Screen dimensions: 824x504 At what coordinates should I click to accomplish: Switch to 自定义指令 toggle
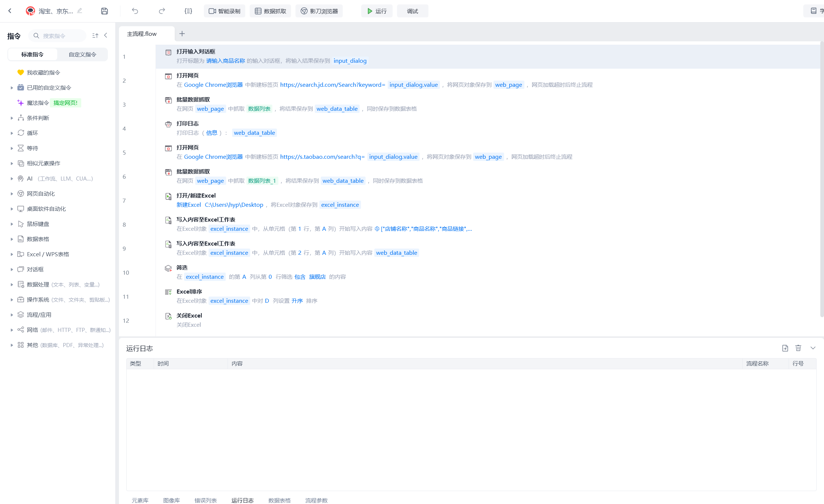[x=82, y=54]
